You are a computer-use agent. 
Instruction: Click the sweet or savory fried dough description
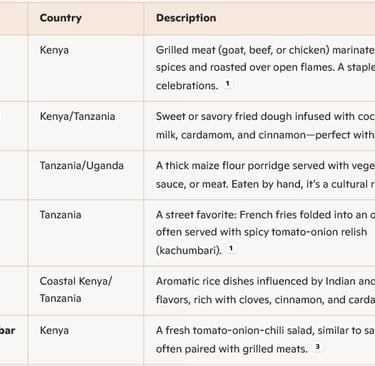point(265,126)
